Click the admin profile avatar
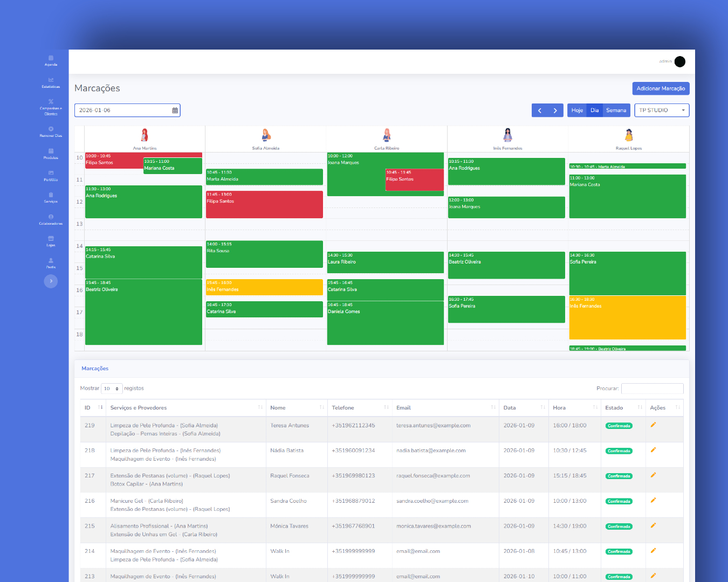This screenshot has width=728, height=582. [x=679, y=61]
